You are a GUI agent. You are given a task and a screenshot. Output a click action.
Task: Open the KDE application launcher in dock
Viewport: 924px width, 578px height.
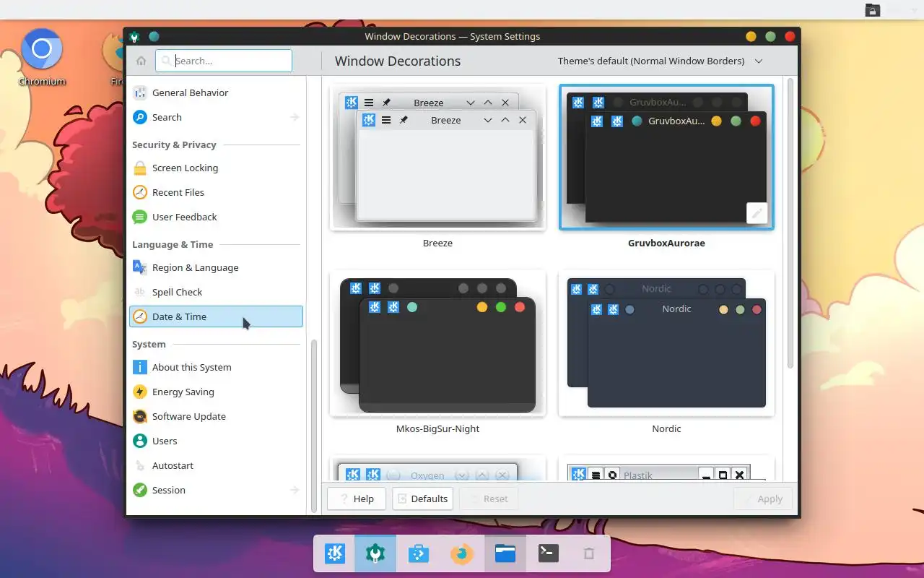click(335, 554)
